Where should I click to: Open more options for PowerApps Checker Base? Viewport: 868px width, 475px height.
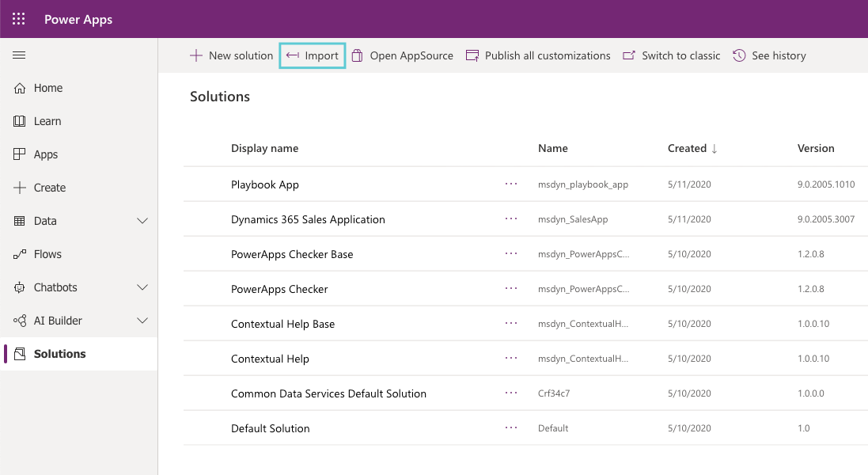click(511, 253)
